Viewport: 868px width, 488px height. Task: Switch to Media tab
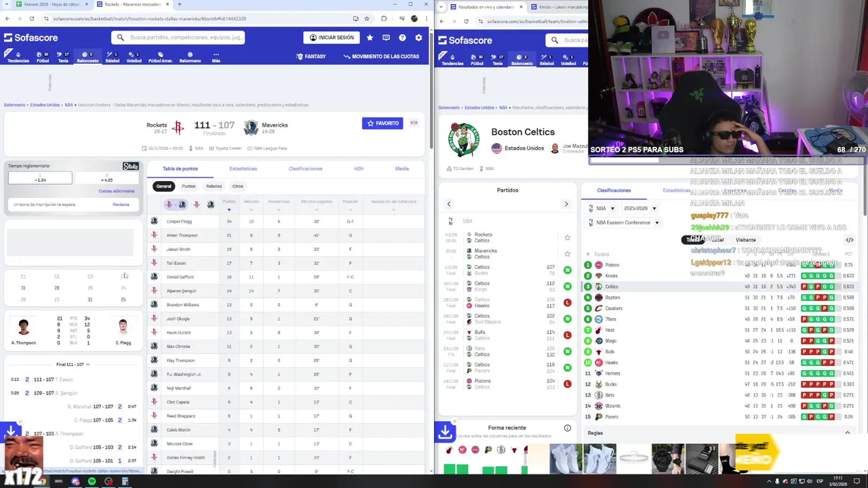[x=402, y=169]
